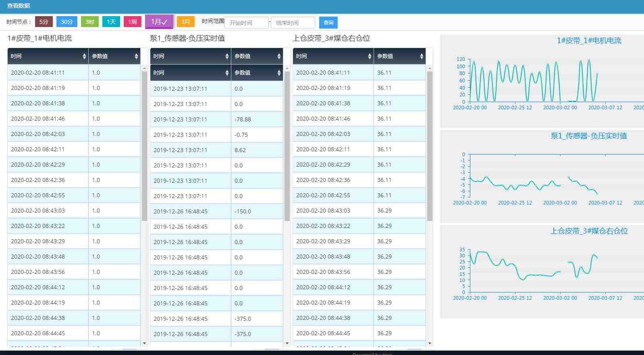Choose the 3月 time range button
Viewport: 644px width, 355px height.
[186, 22]
